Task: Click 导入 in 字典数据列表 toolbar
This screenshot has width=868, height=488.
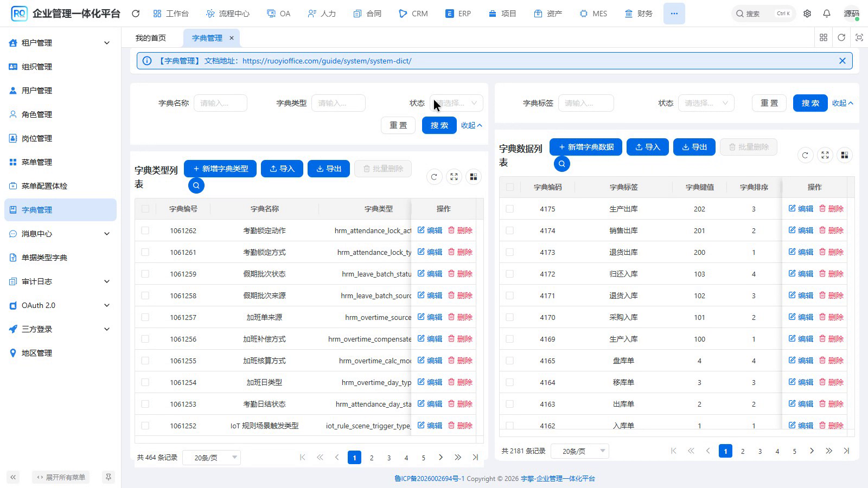Action: click(x=648, y=147)
